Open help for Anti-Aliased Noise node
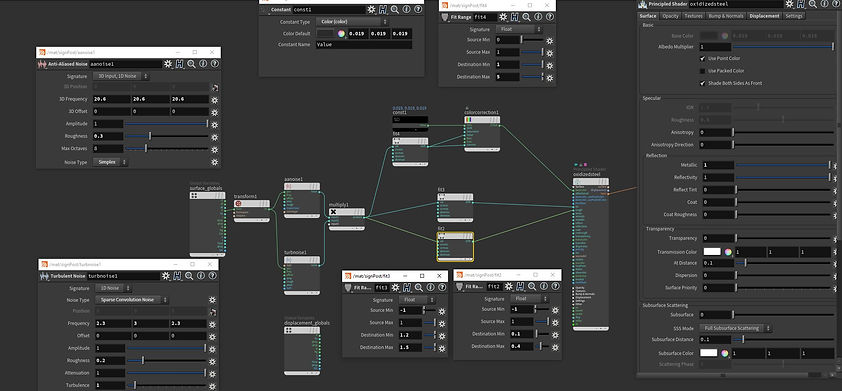The width and height of the screenshot is (842, 391). pyautogui.click(x=214, y=64)
